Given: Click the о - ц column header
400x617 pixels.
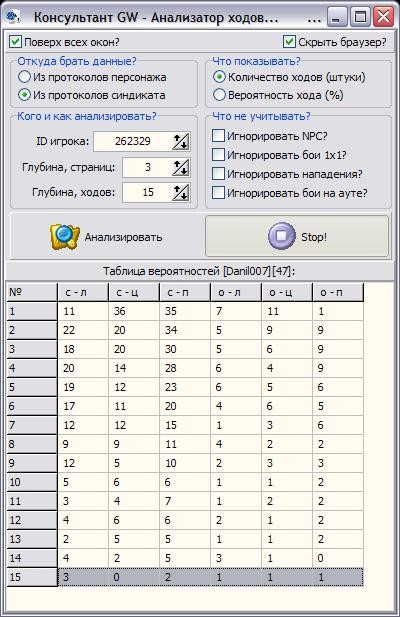Looking at the screenshot, I should pos(288,292).
